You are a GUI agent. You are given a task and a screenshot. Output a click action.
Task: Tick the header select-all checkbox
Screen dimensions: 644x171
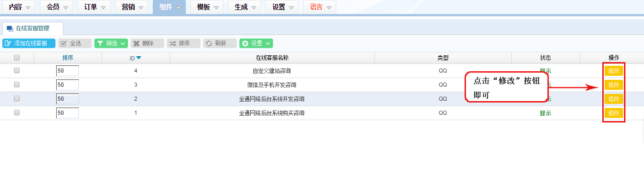click(17, 58)
